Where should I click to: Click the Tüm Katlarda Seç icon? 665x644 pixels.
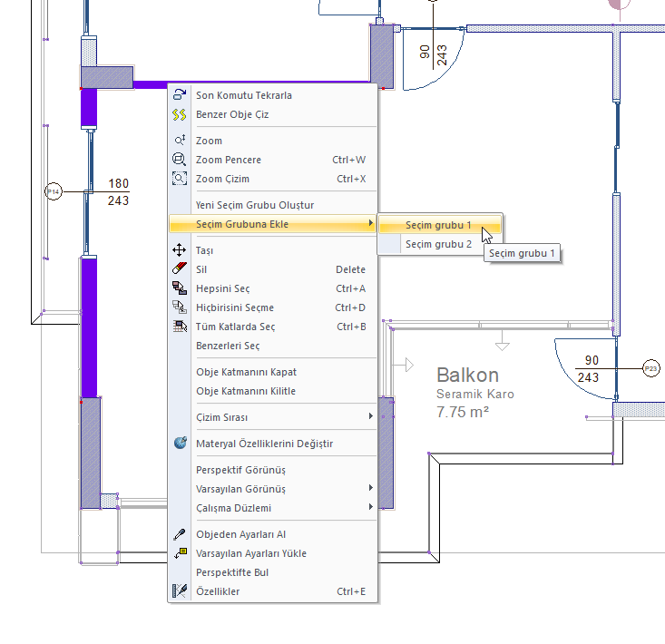180,327
